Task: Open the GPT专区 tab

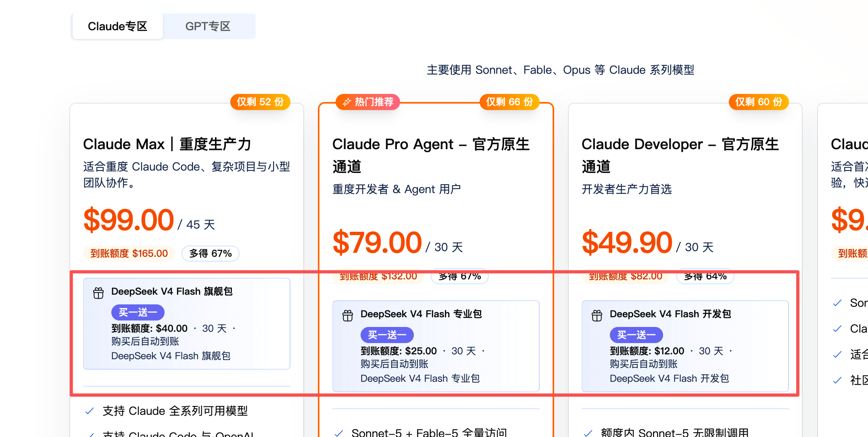Action: (208, 26)
